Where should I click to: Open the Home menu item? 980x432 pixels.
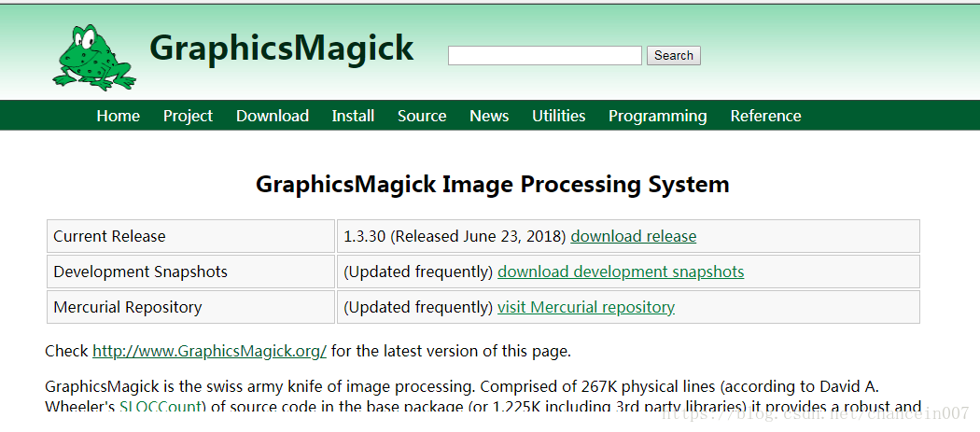[119, 117]
